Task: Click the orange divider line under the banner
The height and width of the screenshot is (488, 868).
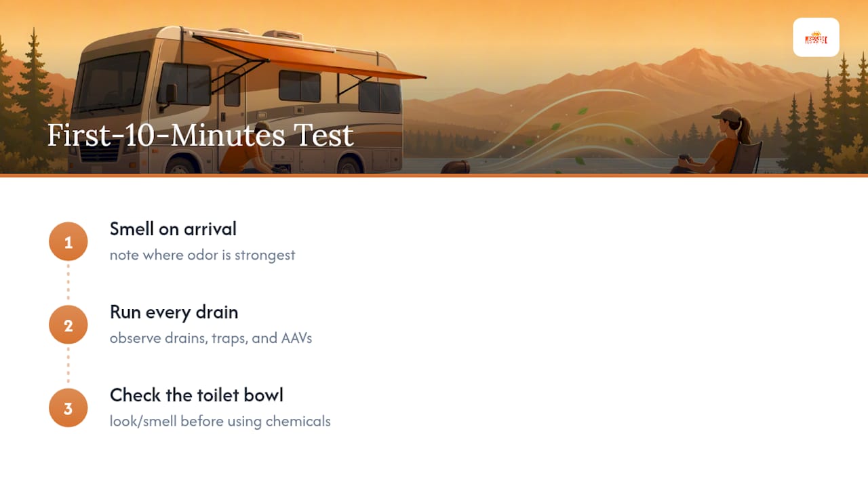Action: 434,175
